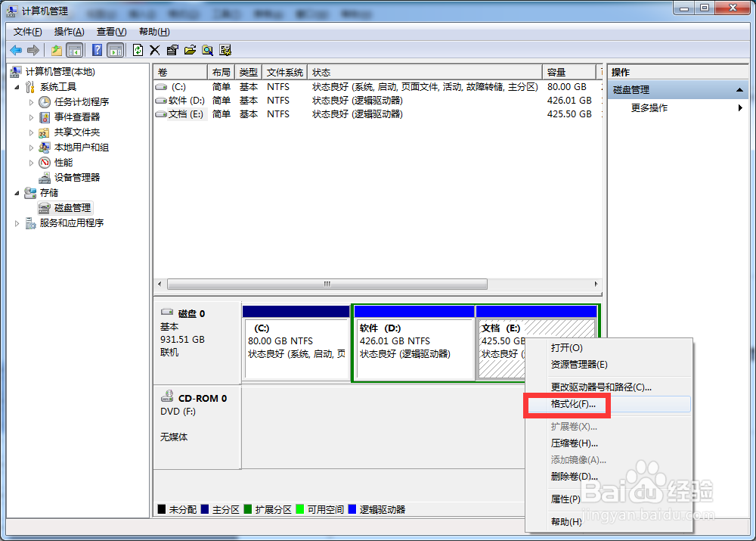Toggle the Actions pane on or off
The width and height of the screenshot is (756, 541).
click(113, 50)
